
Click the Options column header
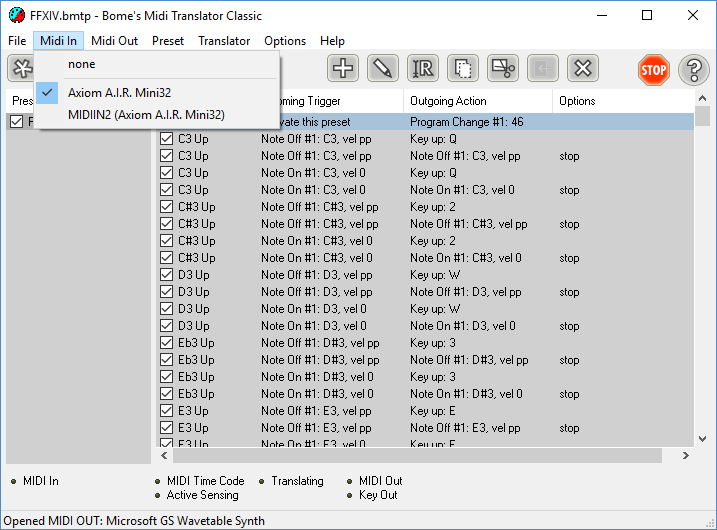(578, 101)
